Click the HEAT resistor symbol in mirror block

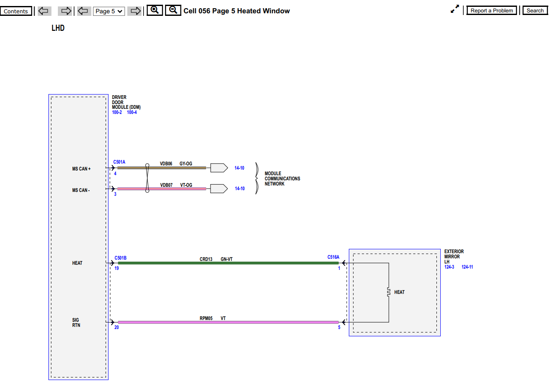coord(388,292)
